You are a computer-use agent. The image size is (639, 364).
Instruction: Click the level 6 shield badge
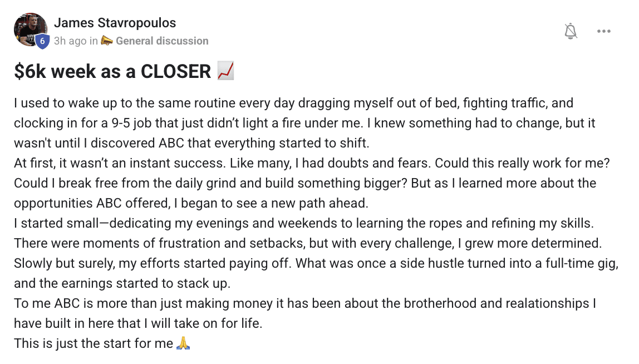(x=42, y=41)
